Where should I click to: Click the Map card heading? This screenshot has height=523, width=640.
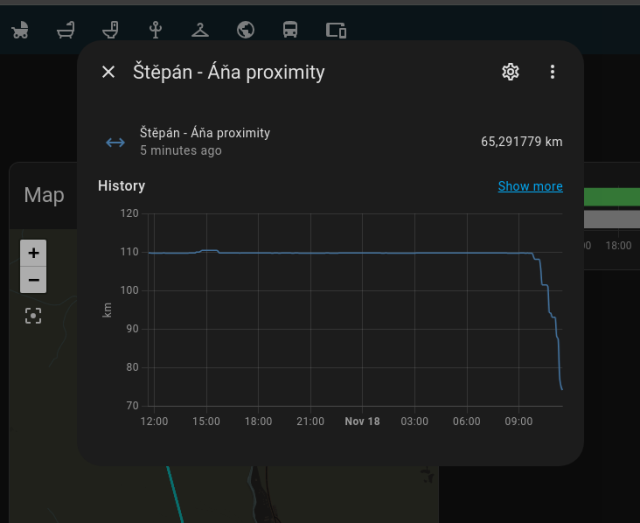click(44, 195)
